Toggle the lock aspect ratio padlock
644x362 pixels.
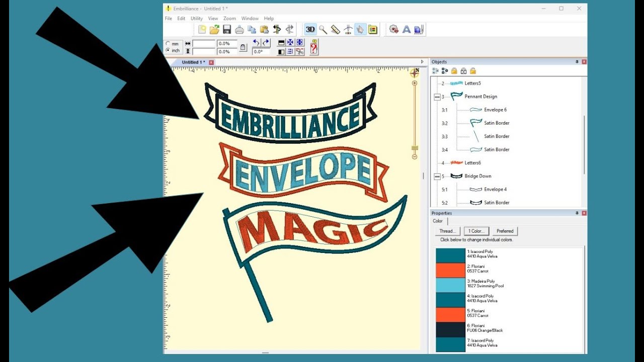pos(243,47)
